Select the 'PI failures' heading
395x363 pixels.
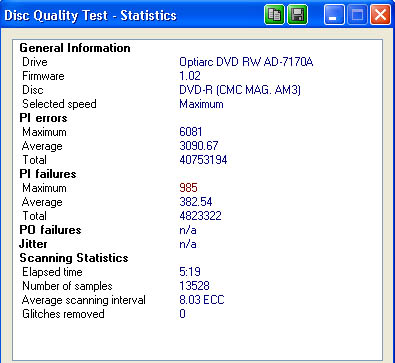coord(48,174)
